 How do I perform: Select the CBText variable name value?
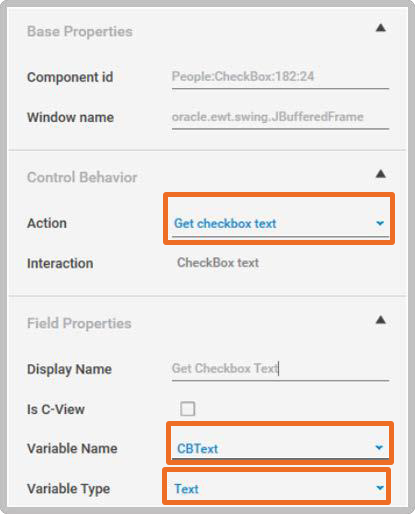(x=197, y=449)
